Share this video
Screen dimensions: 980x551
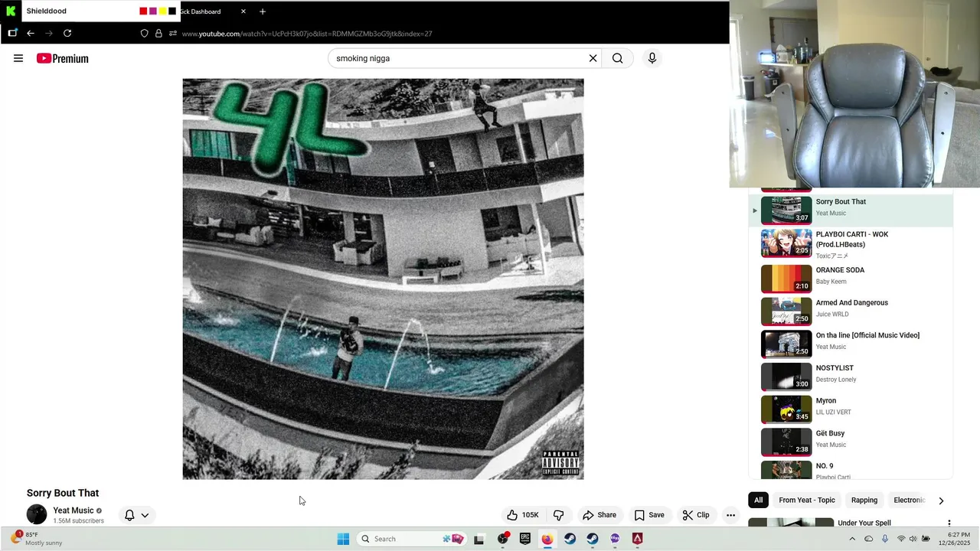click(x=599, y=515)
